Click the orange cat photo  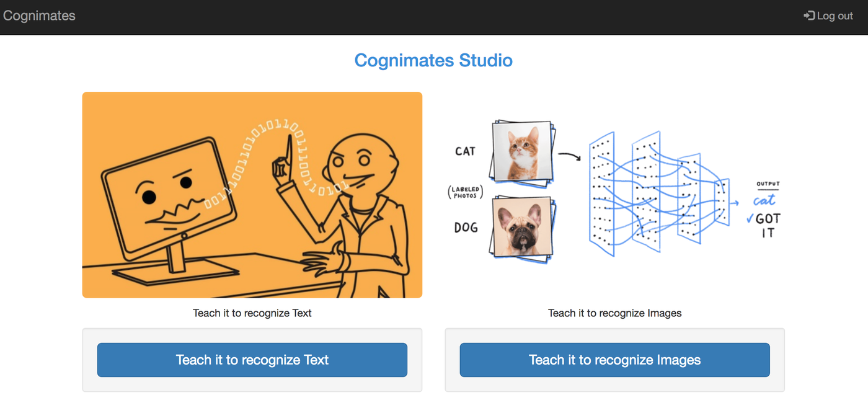[x=522, y=152]
